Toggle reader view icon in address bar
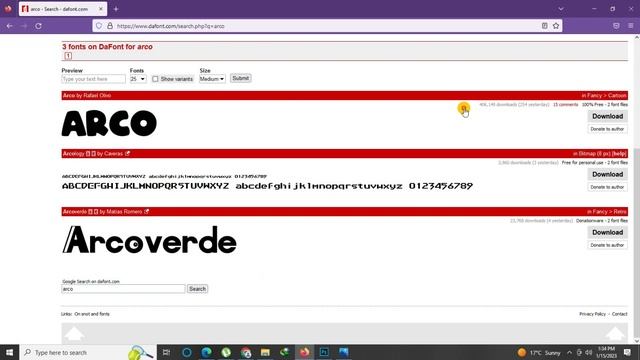Screen dimensions: 640x360 544,26
